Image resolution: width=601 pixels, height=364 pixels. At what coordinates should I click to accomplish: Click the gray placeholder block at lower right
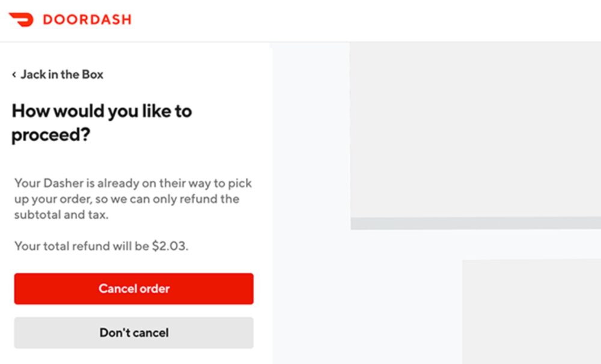[531, 311]
